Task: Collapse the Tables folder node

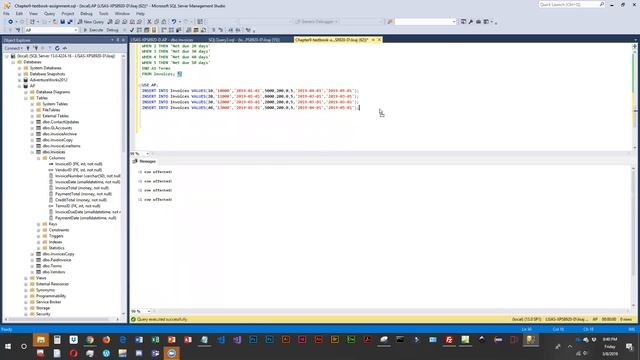Action: pyautogui.click(x=26, y=98)
